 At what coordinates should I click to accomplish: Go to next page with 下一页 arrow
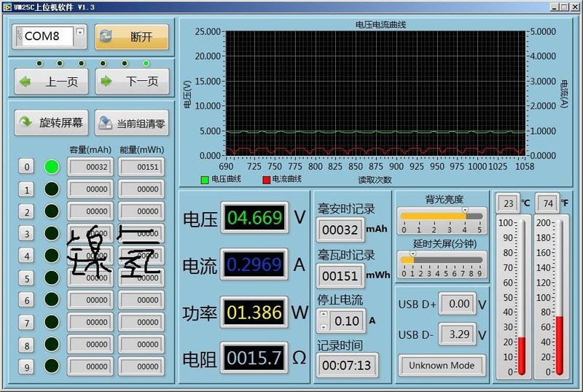(108, 82)
